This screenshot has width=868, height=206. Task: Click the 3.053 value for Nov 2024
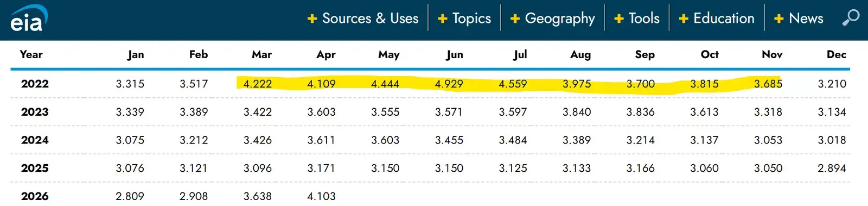click(768, 140)
